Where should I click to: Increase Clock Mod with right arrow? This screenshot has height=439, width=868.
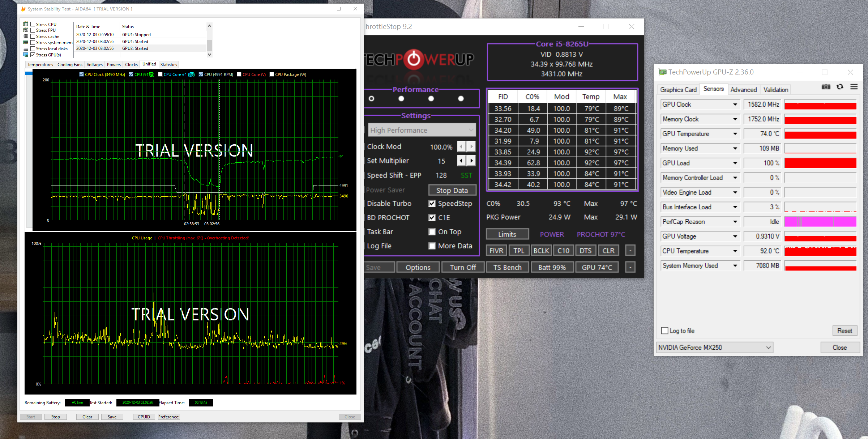pos(471,146)
